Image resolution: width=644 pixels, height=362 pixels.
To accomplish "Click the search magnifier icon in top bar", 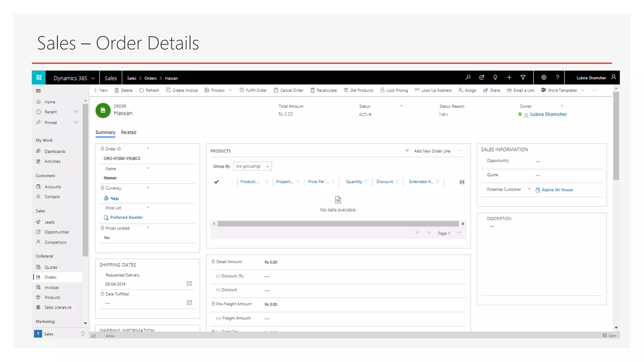I will point(468,78).
